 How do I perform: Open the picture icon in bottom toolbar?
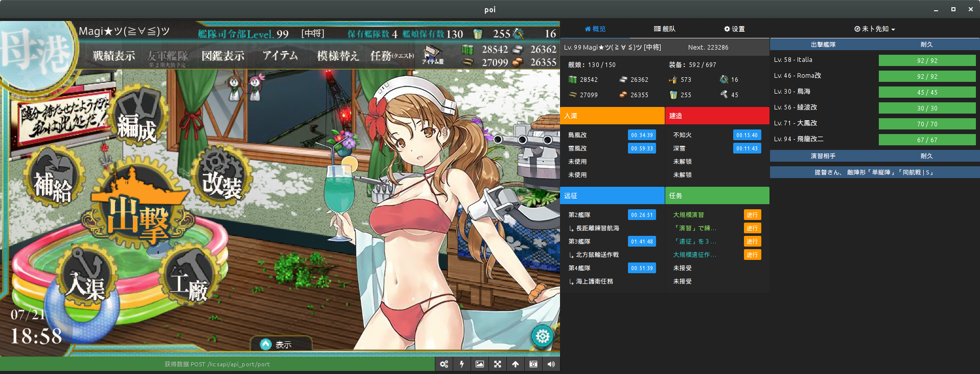[x=479, y=364]
